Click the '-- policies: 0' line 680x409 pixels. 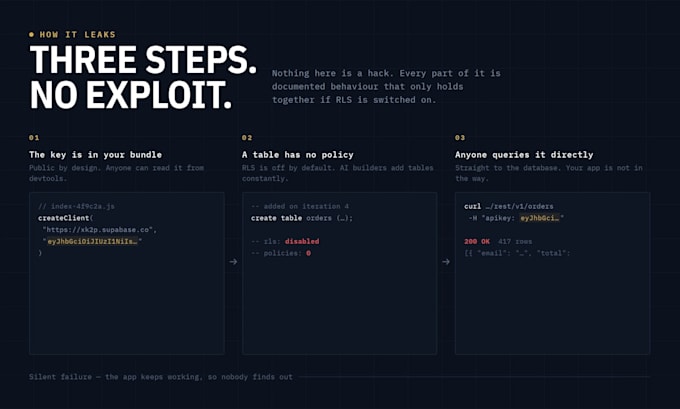point(281,253)
